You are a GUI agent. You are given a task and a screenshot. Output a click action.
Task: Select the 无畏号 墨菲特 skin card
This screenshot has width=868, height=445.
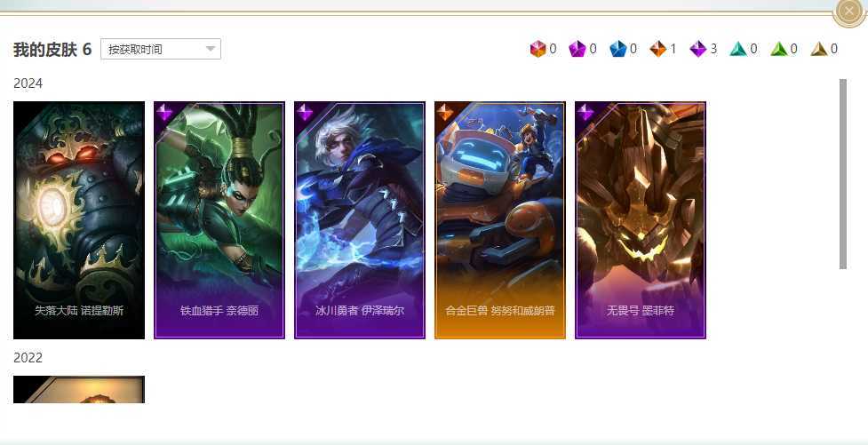coord(641,220)
